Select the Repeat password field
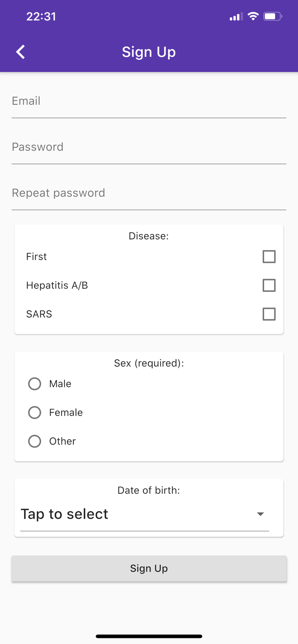The image size is (298, 644). 149,193
